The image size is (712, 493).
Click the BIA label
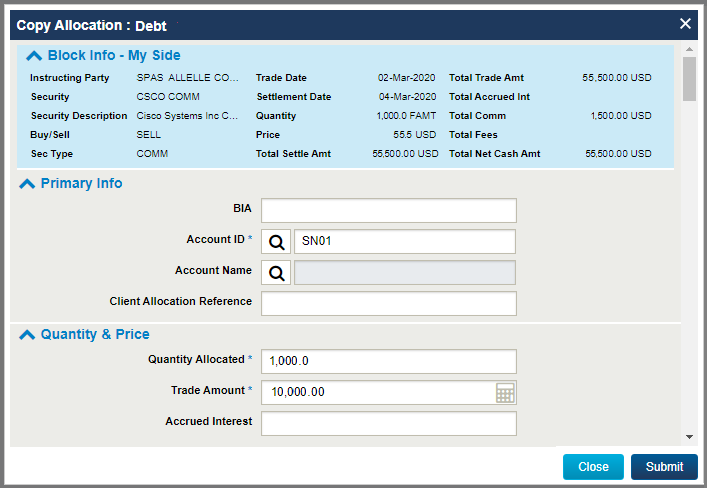[242, 209]
